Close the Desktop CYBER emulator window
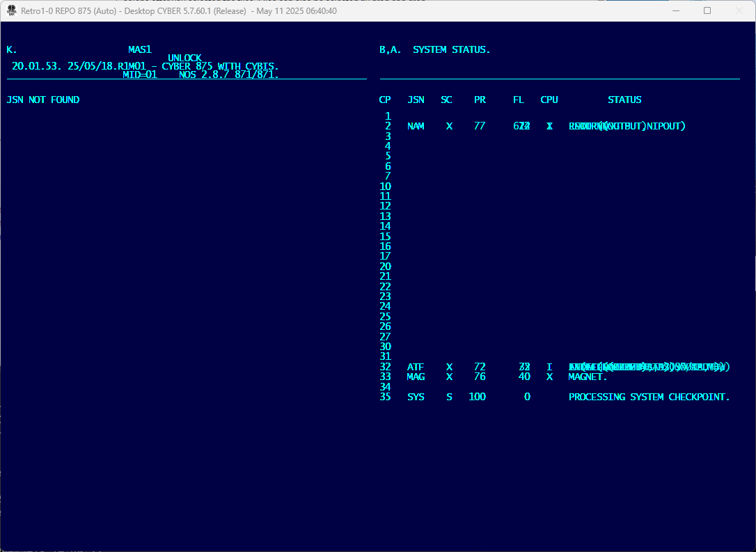This screenshot has height=552, width=756. tap(739, 10)
